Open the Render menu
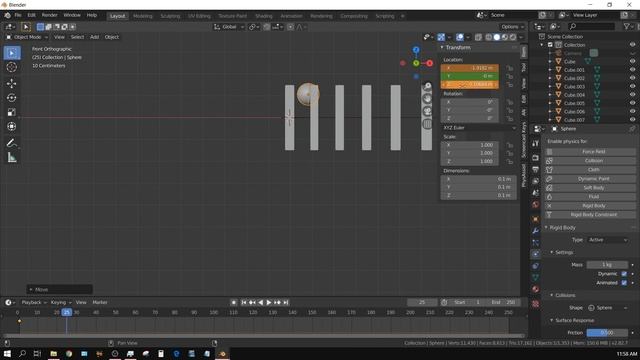Image resolution: width=640 pixels, height=360 pixels. coord(50,15)
